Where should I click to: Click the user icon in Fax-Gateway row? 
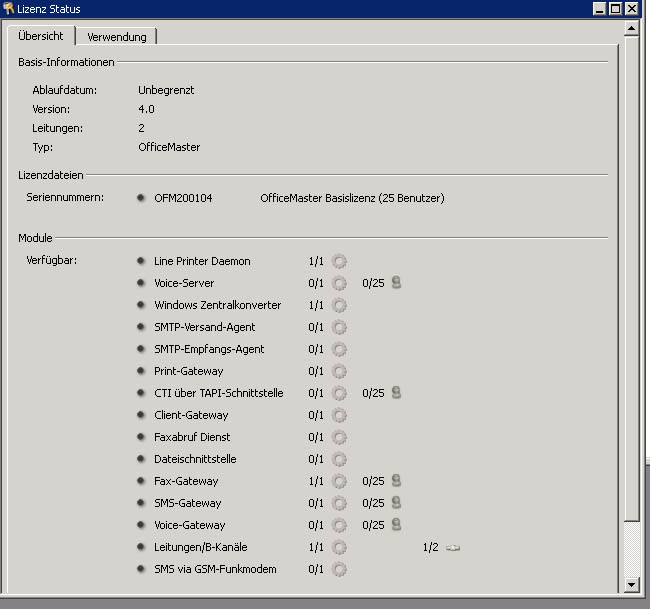pyautogui.click(x=396, y=481)
